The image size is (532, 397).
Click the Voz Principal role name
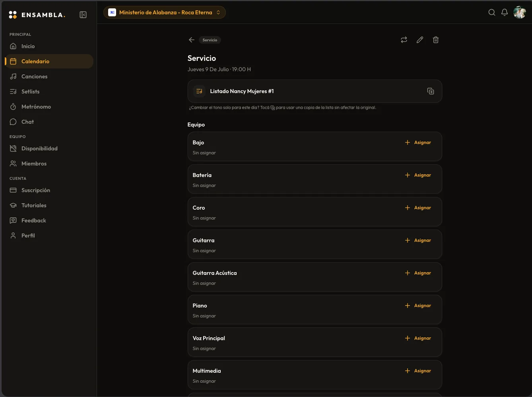pos(209,338)
